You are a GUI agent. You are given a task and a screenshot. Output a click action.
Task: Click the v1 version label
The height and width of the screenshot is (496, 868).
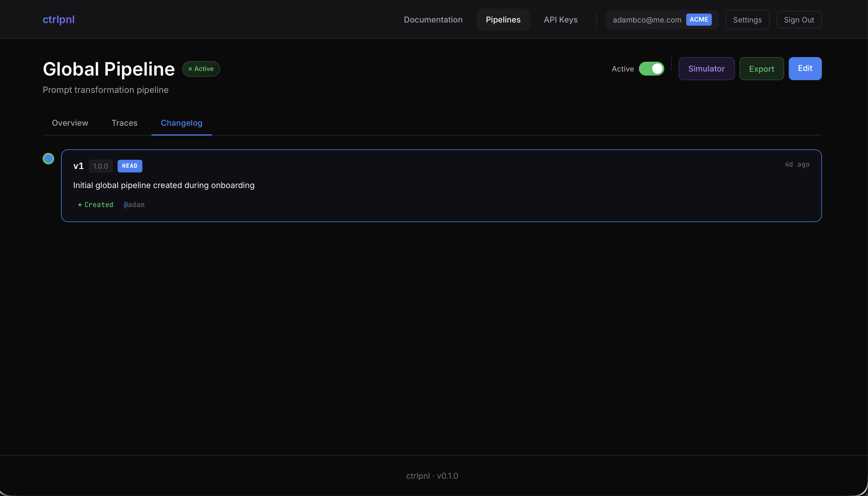[79, 166]
